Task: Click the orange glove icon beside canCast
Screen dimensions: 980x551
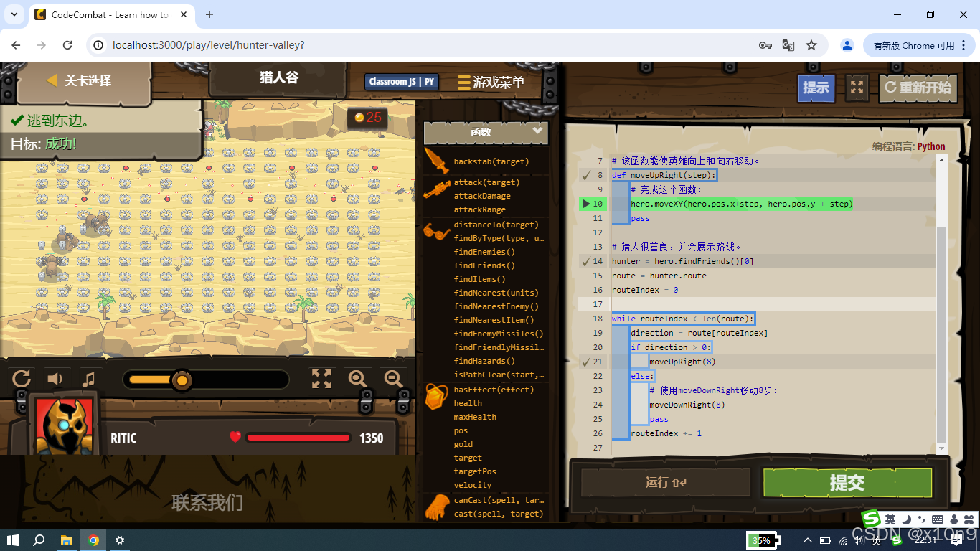Action: 436,507
